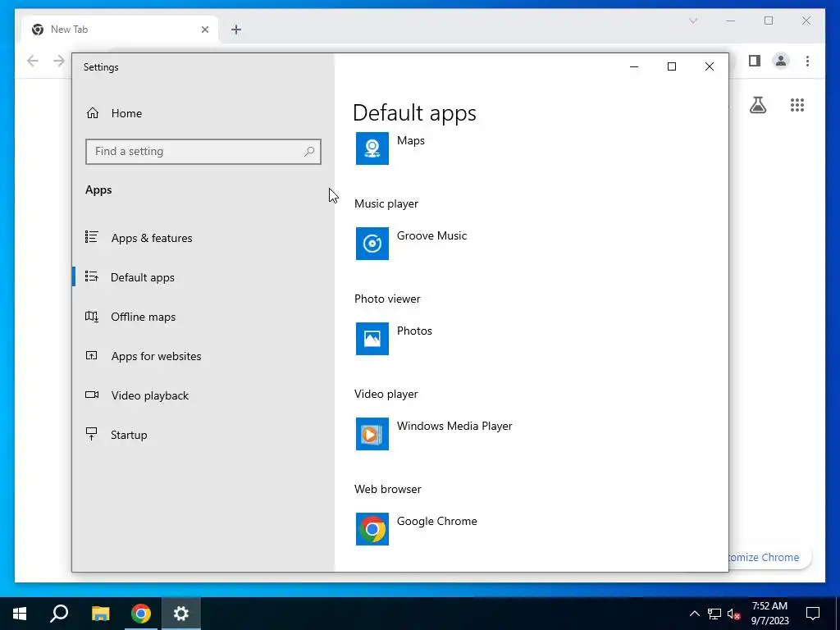This screenshot has height=630, width=840.
Task: Click the Groove Music app icon
Action: click(x=372, y=244)
